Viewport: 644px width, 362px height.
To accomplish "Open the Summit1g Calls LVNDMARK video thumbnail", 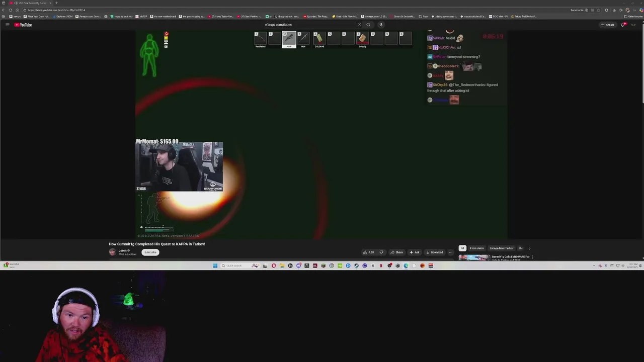I will 473,258.
